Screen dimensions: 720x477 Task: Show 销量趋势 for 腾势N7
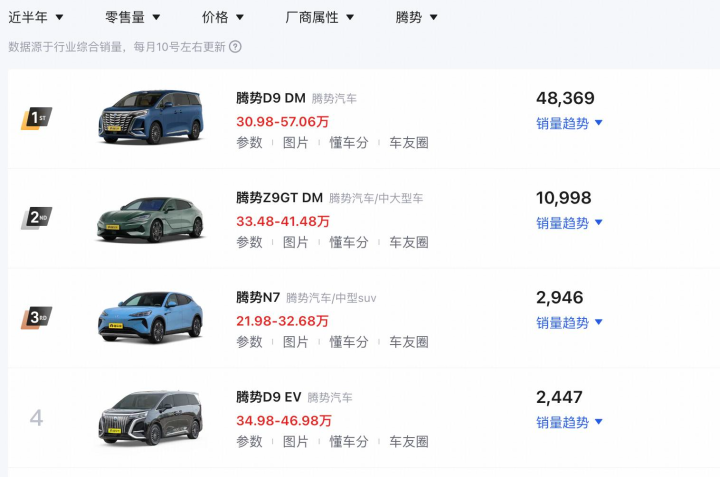pos(569,322)
